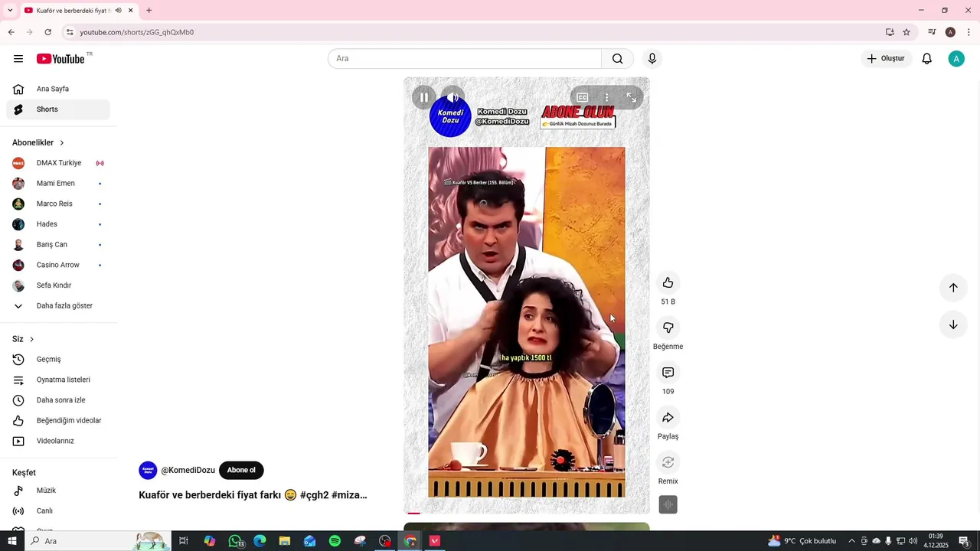The image size is (980, 551).
Task: Open Marco Reis channel
Action: tap(58, 204)
